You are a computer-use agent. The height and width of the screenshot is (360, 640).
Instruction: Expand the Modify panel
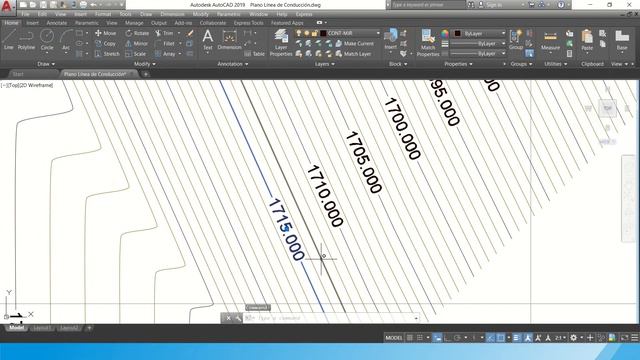click(x=144, y=64)
